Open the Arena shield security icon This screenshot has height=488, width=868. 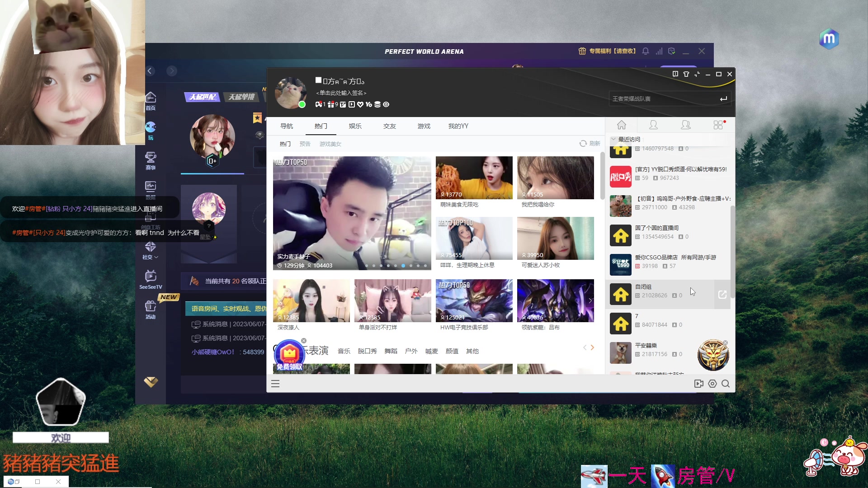point(671,51)
